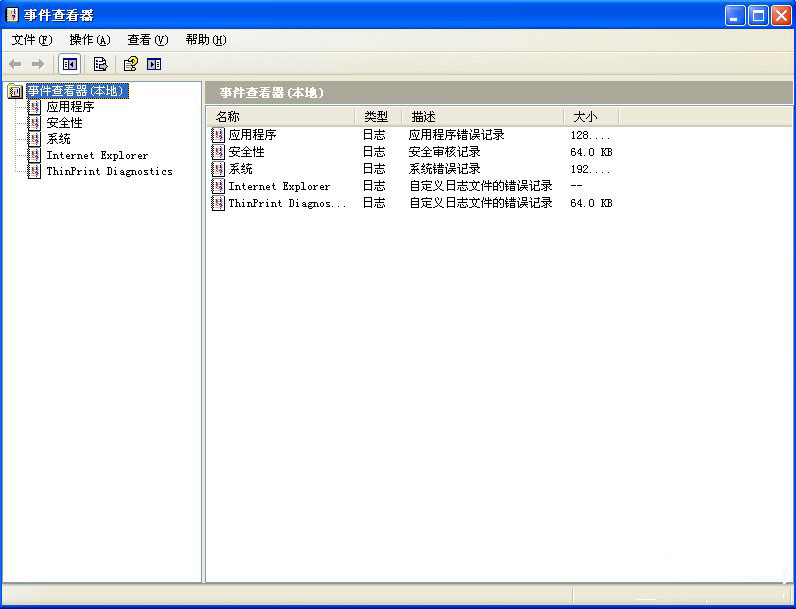
Task: Open the 操作(A) menu
Action: click(x=89, y=40)
